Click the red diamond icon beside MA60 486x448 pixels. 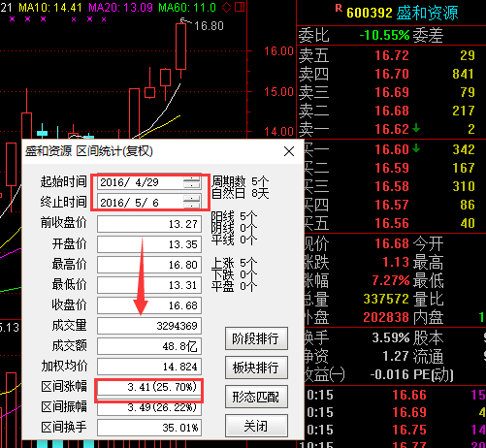coord(226,7)
